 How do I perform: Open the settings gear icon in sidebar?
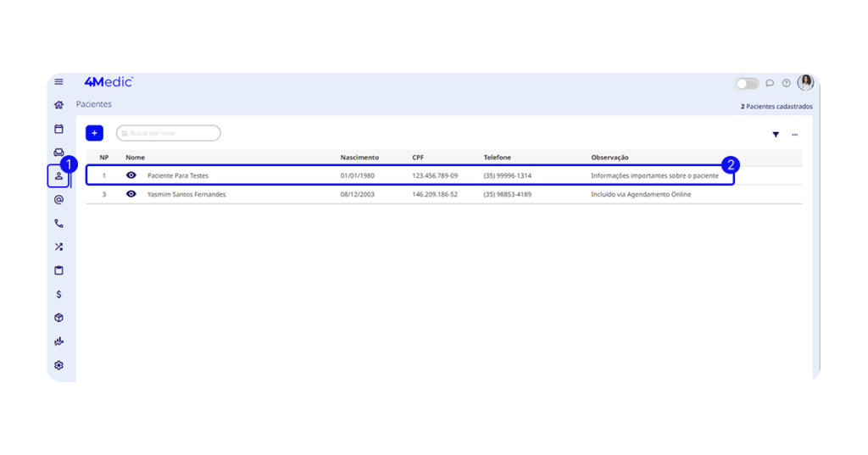pos(58,365)
